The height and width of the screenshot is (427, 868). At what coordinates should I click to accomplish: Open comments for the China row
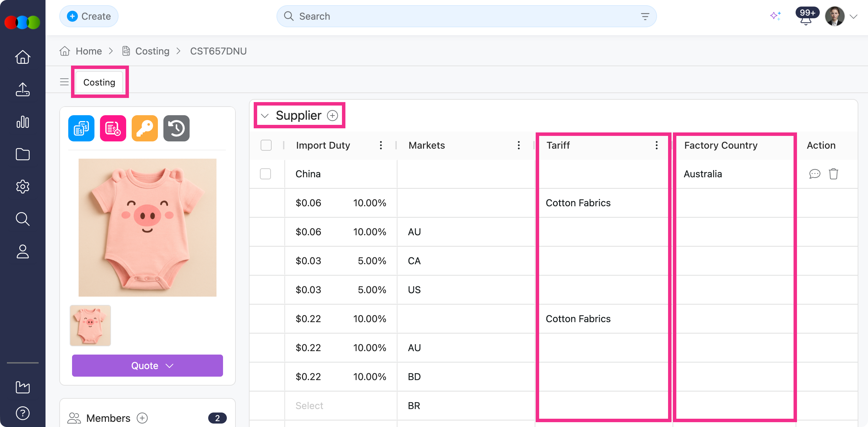pyautogui.click(x=814, y=174)
